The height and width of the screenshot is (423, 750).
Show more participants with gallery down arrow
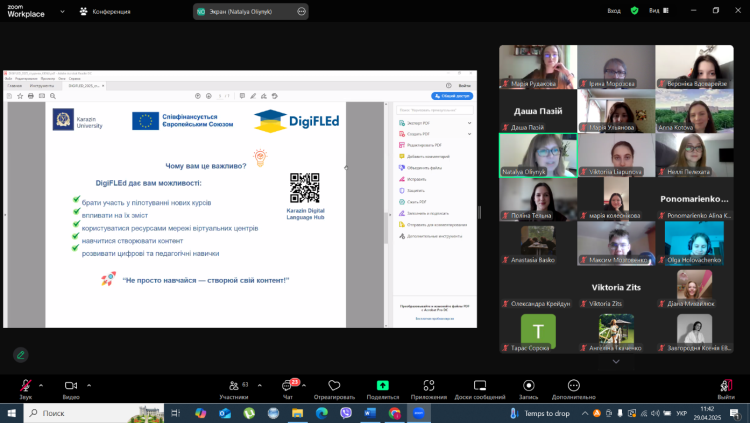pos(616,362)
